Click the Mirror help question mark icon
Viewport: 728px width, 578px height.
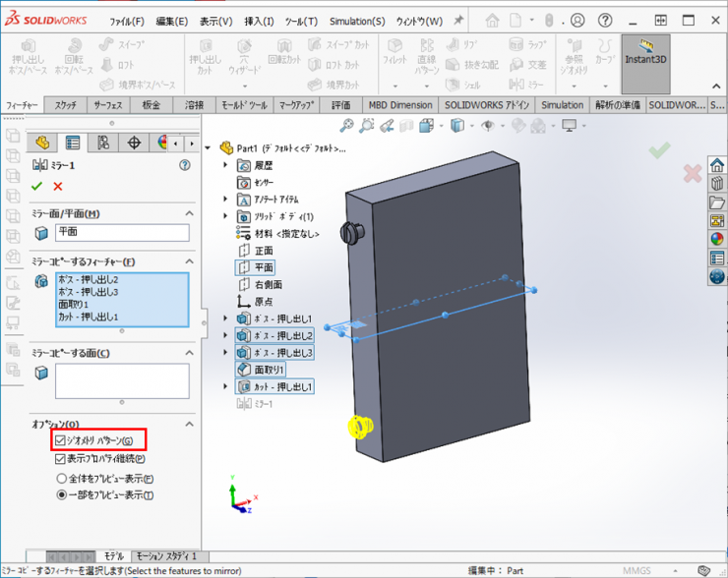184,165
